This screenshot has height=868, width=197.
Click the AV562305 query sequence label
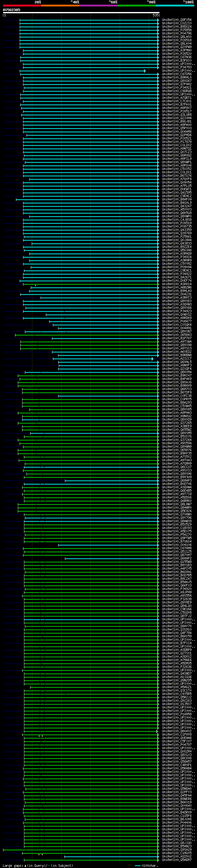(11, 10)
